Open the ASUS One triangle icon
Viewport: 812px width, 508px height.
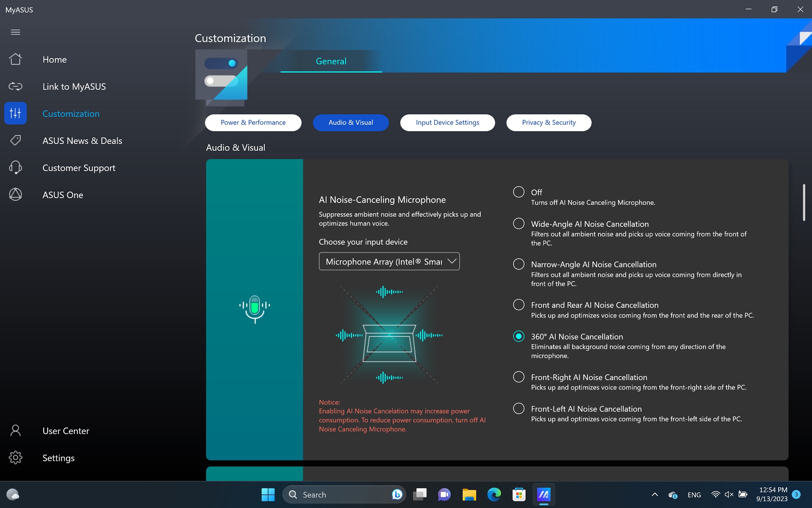tap(15, 194)
